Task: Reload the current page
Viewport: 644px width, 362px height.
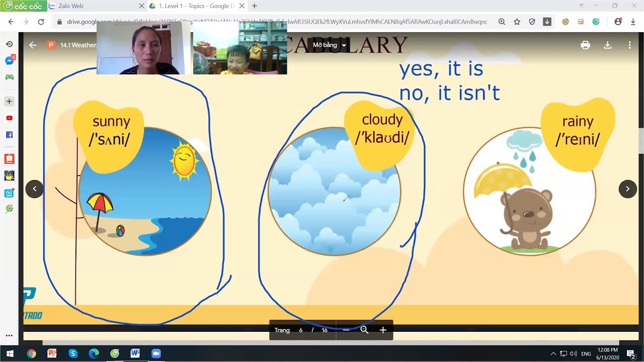Action: [41, 22]
